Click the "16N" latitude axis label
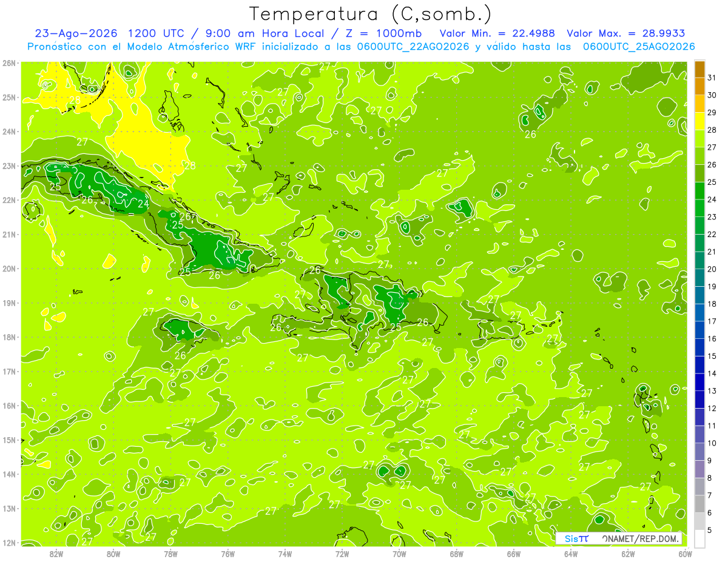The height and width of the screenshot is (562, 728). point(9,406)
